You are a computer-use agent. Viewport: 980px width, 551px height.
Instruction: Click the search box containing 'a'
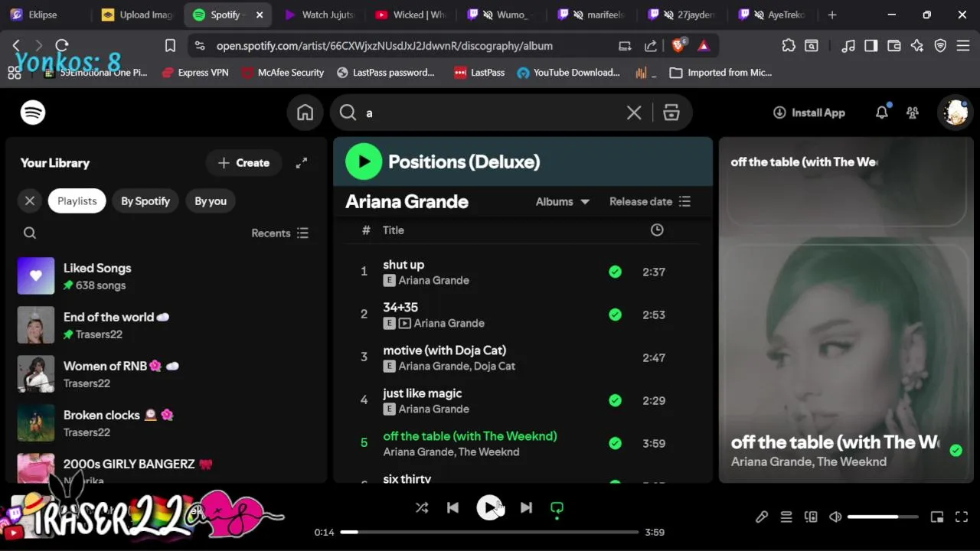(490, 112)
